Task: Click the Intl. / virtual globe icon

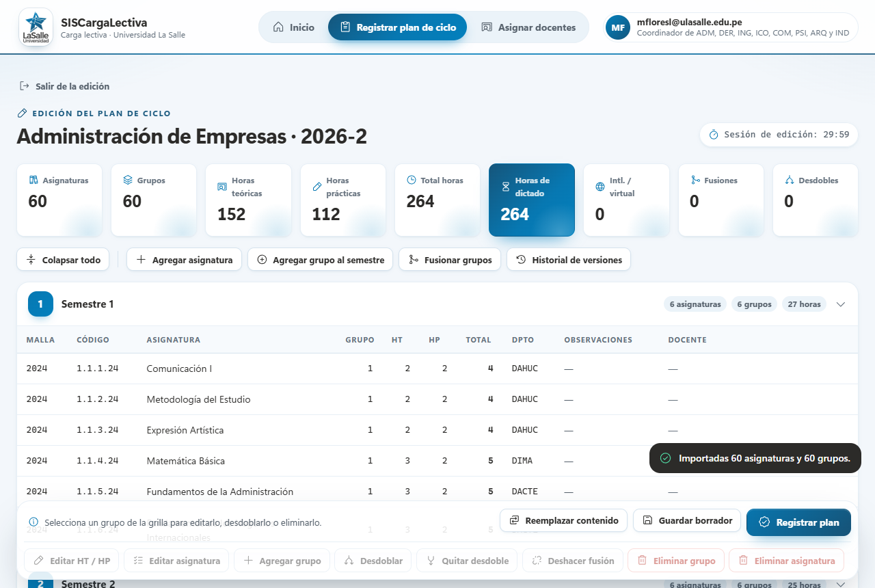Action: click(x=600, y=187)
